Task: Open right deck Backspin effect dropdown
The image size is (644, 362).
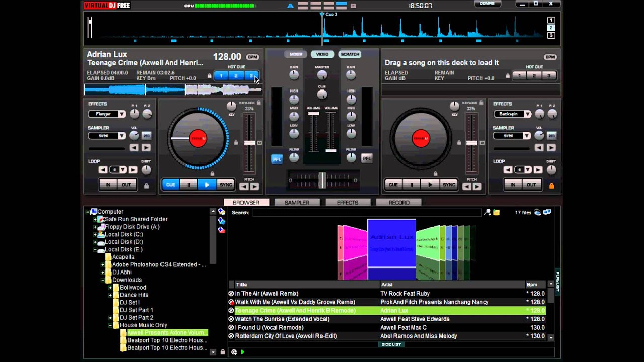Action: pyautogui.click(x=527, y=114)
